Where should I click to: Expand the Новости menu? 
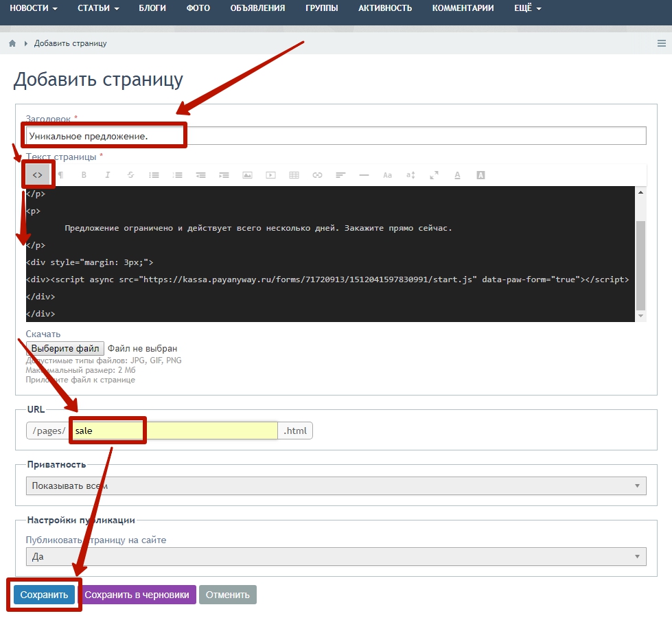point(33,8)
